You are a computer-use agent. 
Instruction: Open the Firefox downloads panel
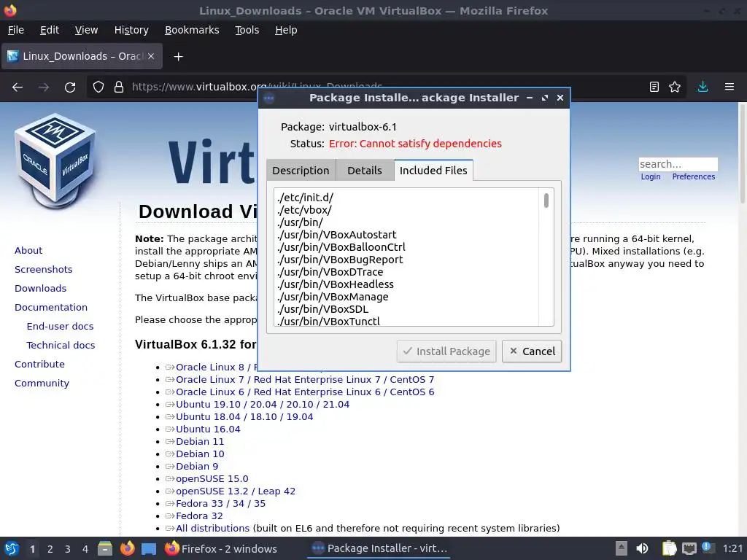(x=703, y=87)
